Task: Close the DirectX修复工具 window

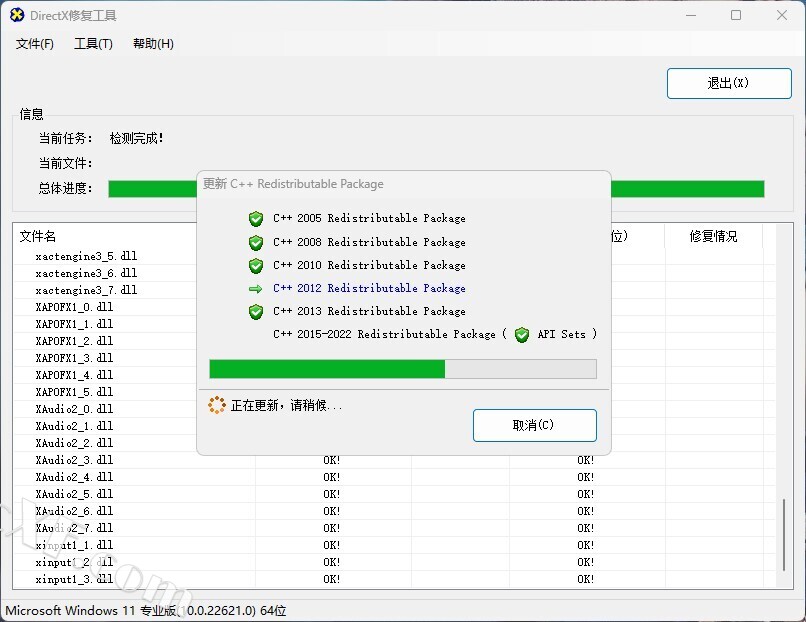Action: tap(782, 15)
